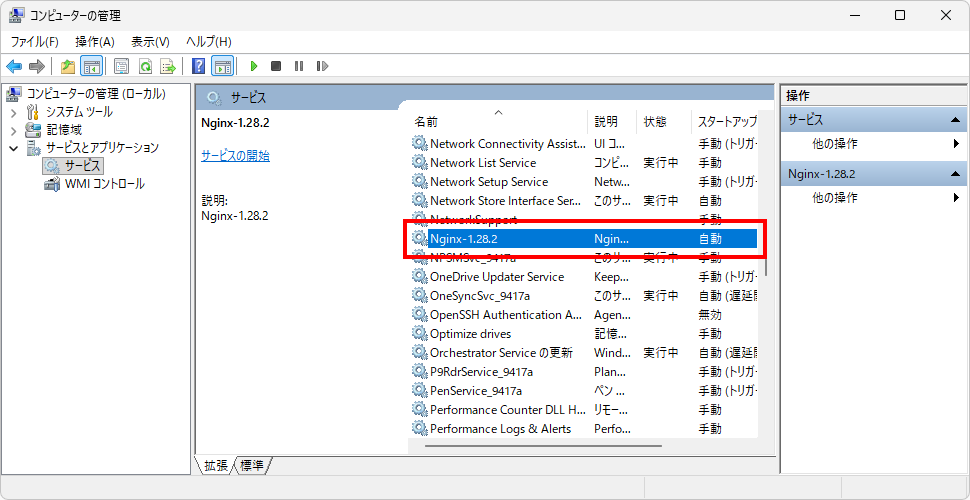Select OpenSSH Authentication Agent row

584,315
